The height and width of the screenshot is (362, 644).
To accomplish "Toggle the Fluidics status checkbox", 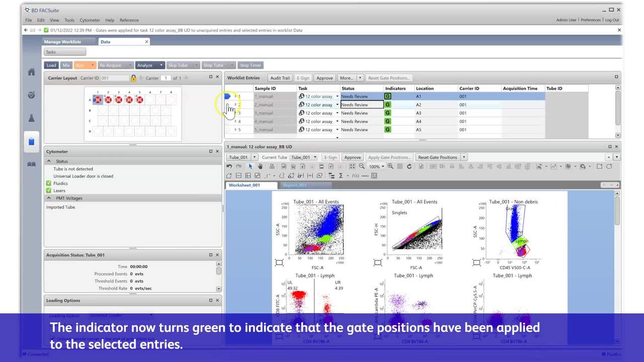I will point(49,184).
